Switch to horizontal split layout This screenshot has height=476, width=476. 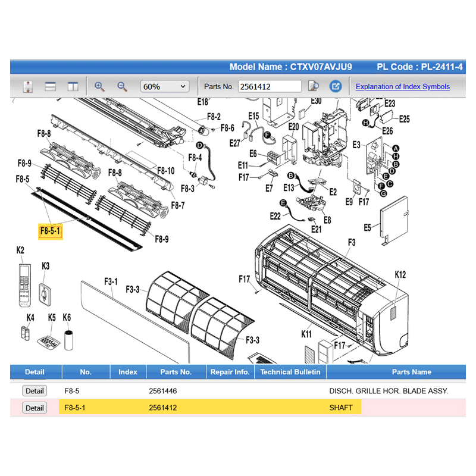click(x=51, y=86)
